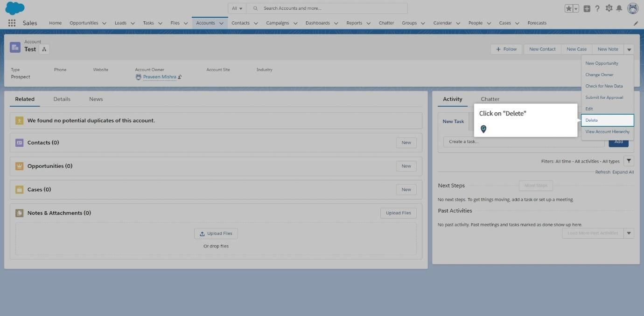Image resolution: width=644 pixels, height=316 pixels.
Task: Switch to the Details tab
Action: click(62, 99)
